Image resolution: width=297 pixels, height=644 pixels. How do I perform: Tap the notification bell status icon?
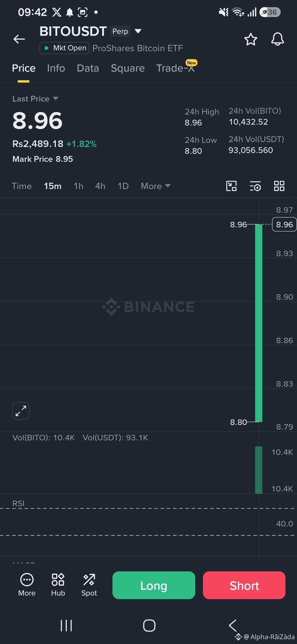[x=70, y=12]
